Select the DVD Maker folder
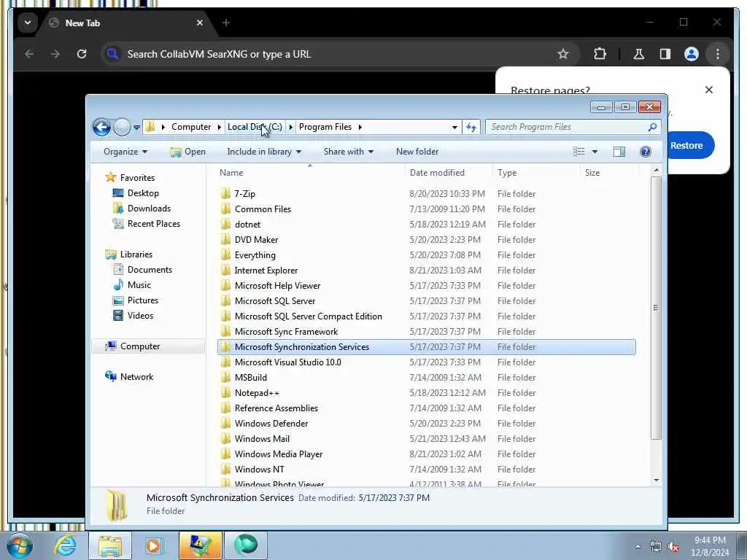Image resolution: width=747 pixels, height=560 pixels. click(256, 239)
